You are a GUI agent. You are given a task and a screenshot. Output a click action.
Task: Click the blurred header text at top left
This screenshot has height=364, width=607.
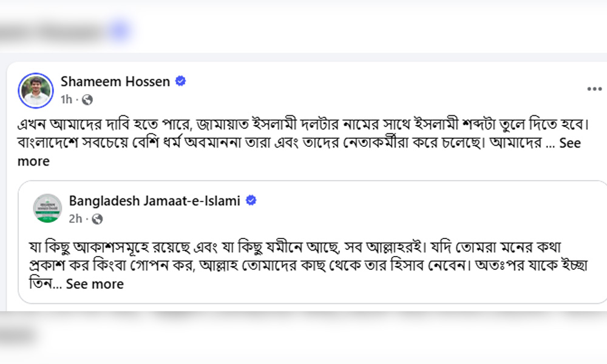(50, 32)
